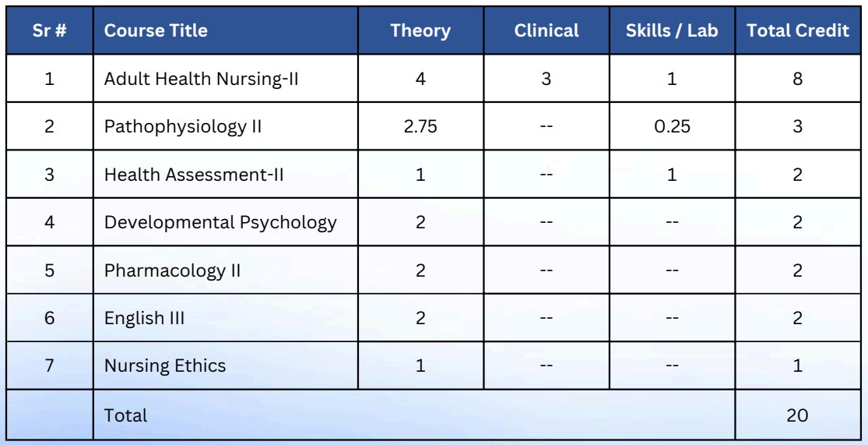Click the total credit value 20
The image size is (868, 445).
point(797,415)
